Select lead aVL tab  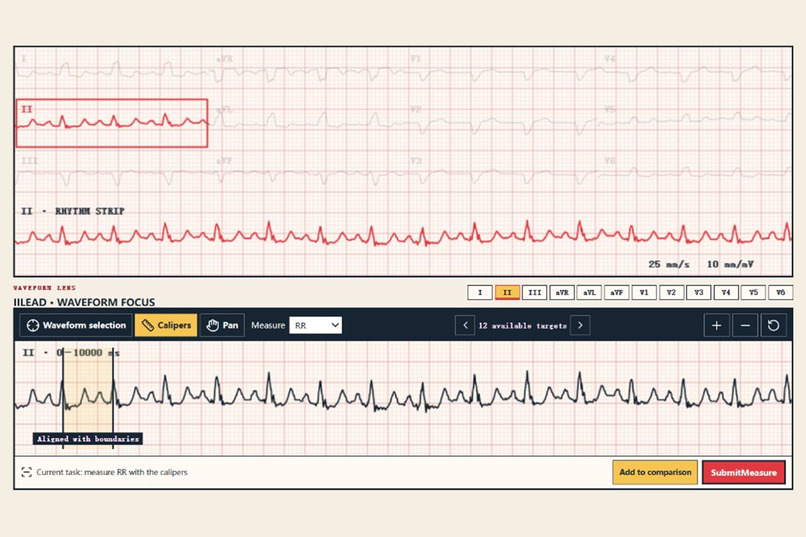(589, 292)
